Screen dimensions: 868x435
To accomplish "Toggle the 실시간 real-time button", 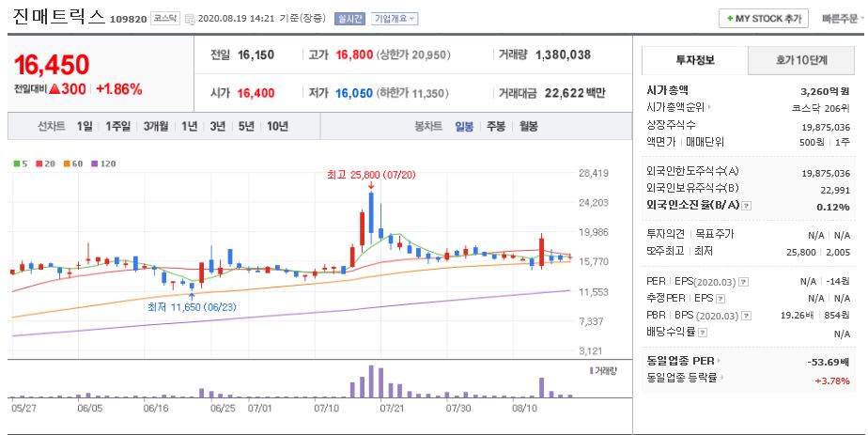I will tap(349, 19).
